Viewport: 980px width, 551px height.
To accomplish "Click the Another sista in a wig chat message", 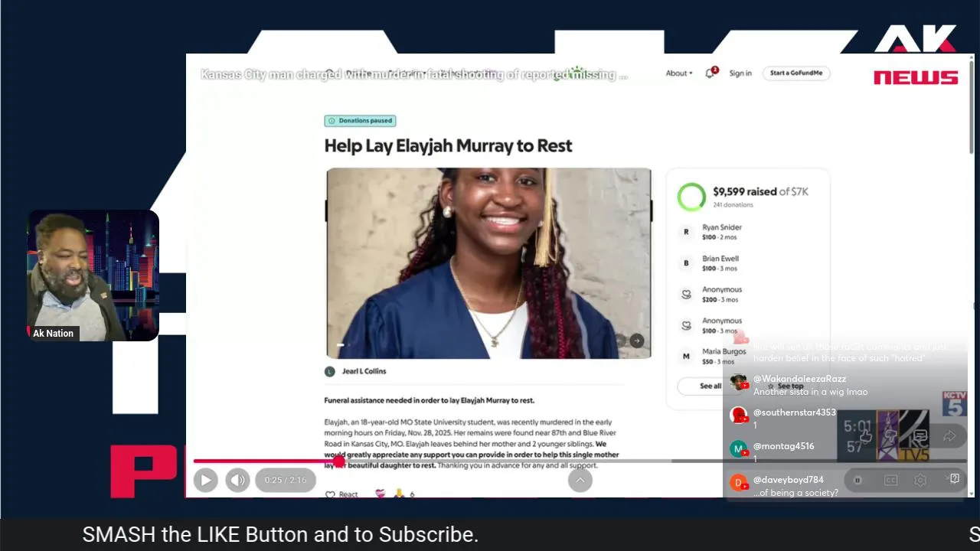I will (x=810, y=392).
